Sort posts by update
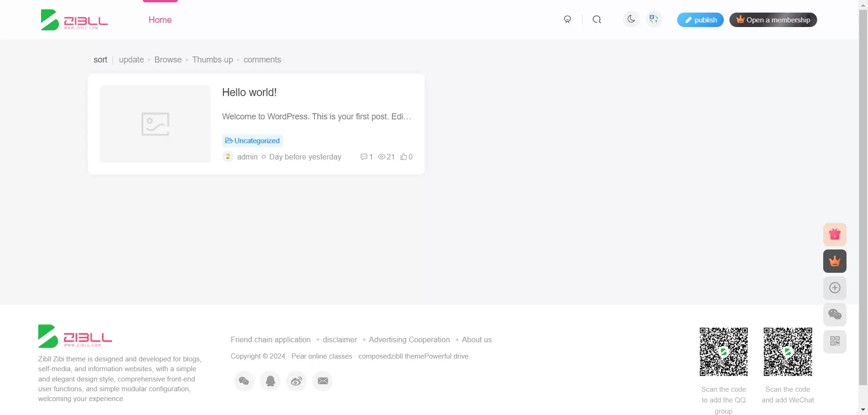Screen dimensions: 868x415 [x=131, y=60]
